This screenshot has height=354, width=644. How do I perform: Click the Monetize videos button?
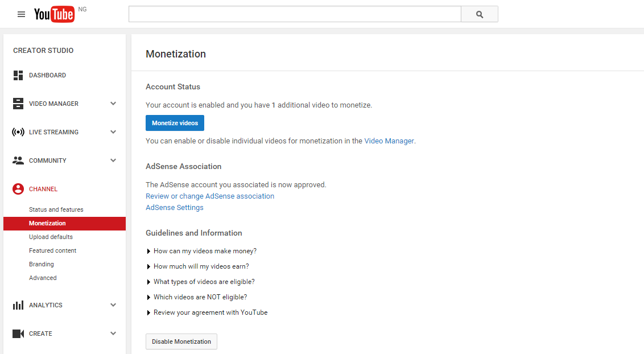click(175, 122)
